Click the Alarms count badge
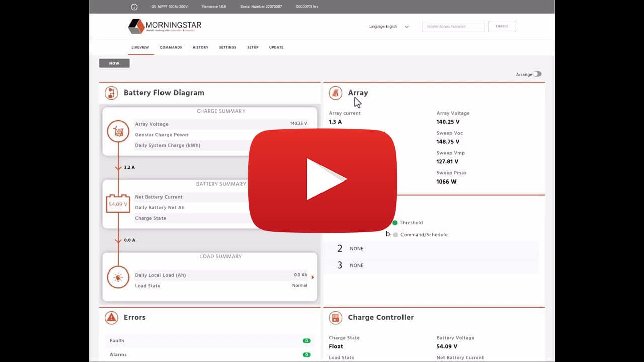Image resolution: width=644 pixels, height=362 pixels. (x=306, y=355)
